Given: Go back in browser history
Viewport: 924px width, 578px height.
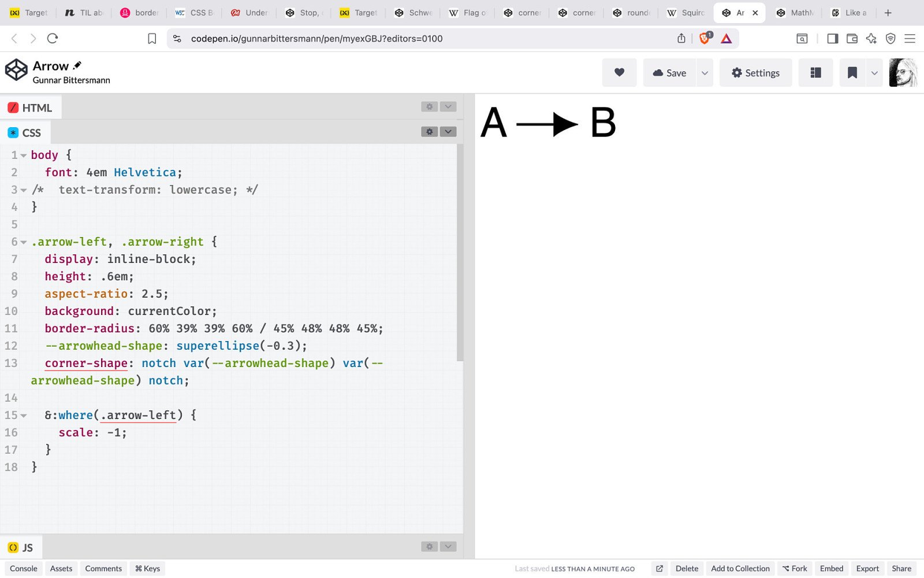Looking at the screenshot, I should (x=14, y=39).
